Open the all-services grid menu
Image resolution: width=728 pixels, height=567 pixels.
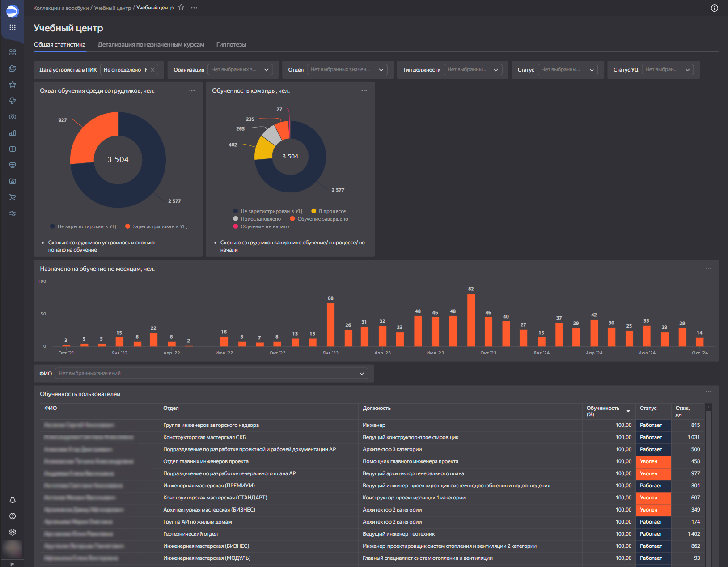click(x=13, y=27)
